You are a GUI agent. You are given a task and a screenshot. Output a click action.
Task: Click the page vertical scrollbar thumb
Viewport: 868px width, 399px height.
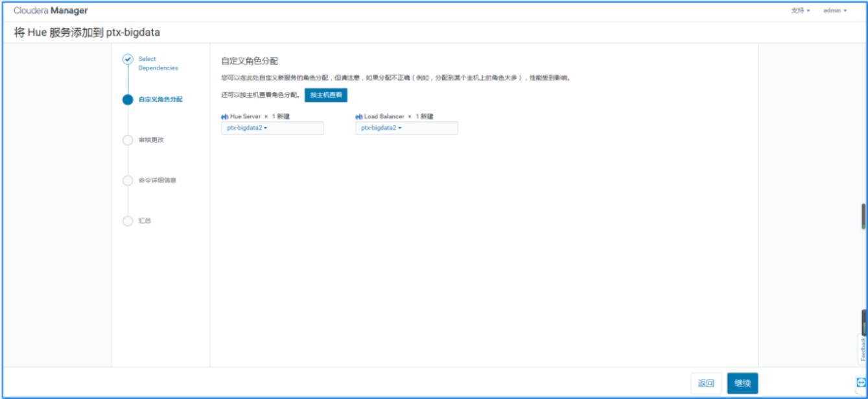pos(863,216)
